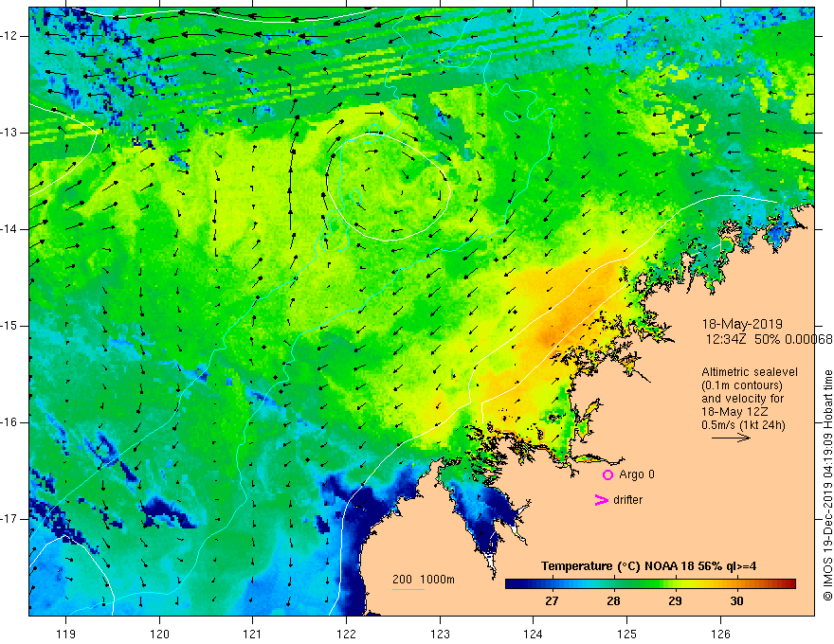Click the 'Argo 0' legend label
This screenshot has width=834, height=644.
(x=637, y=474)
